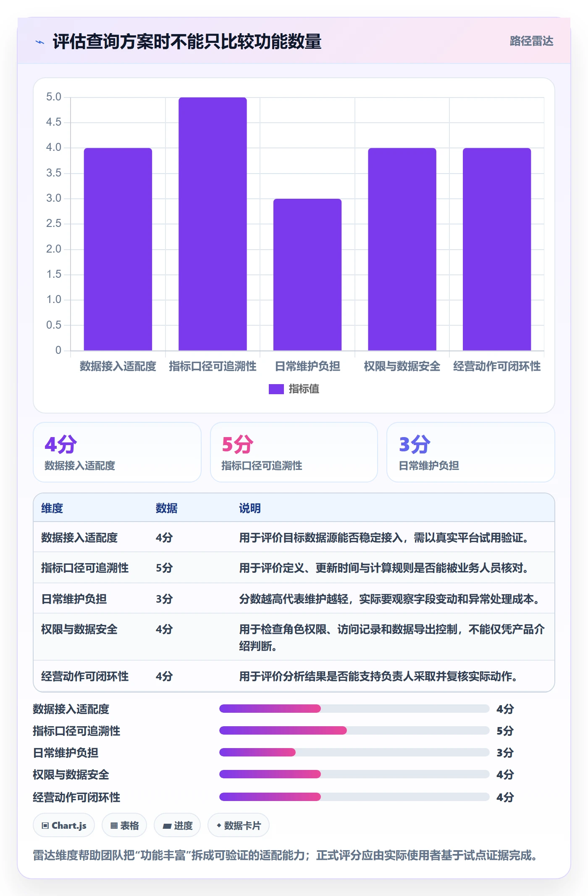Screen dimensions: 588x896
Task: Click the footer note starting 雷达维度帮助团队
Action: tap(285, 855)
